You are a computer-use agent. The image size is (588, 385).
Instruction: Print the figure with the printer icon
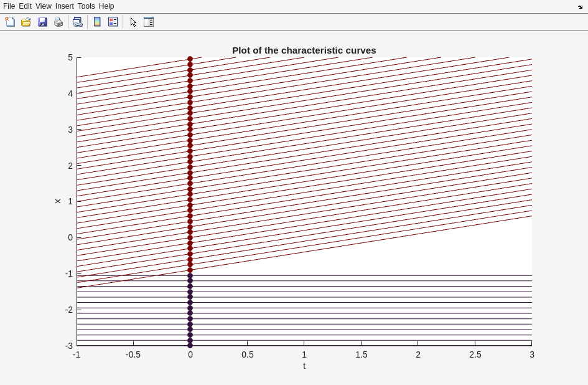point(58,22)
